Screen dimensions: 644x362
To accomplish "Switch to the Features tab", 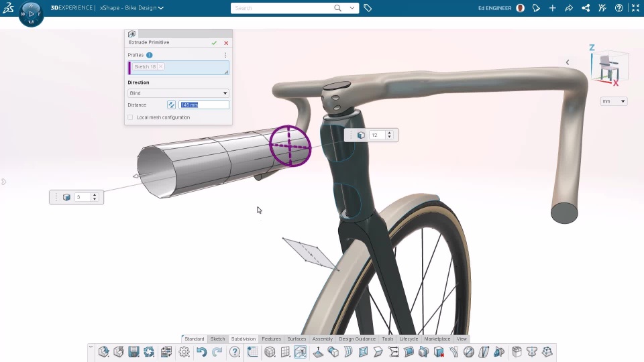I will pyautogui.click(x=272, y=339).
